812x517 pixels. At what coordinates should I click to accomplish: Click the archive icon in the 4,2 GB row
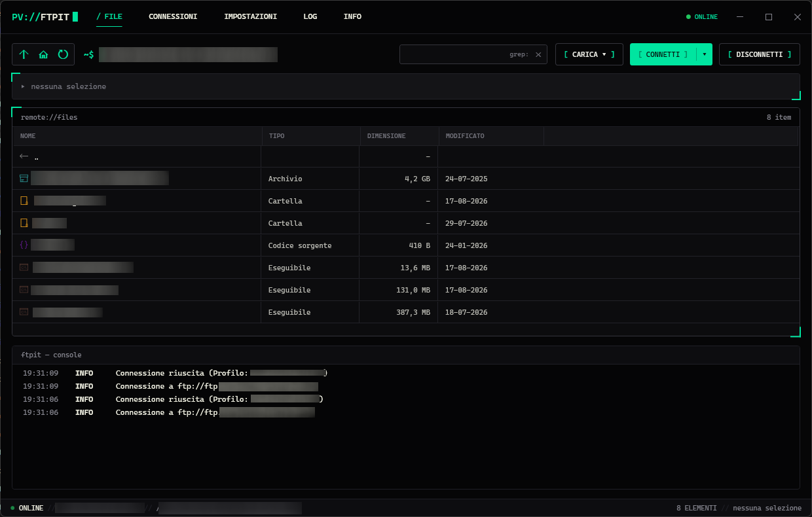point(24,179)
